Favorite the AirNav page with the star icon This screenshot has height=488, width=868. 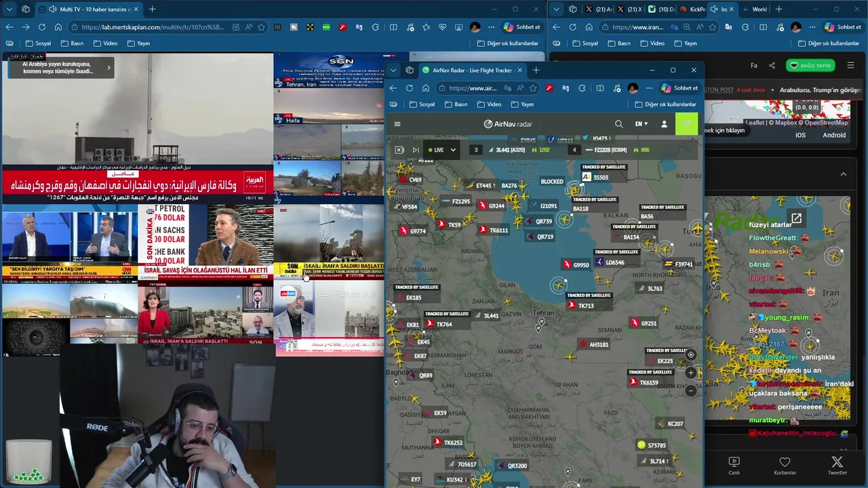533,88
